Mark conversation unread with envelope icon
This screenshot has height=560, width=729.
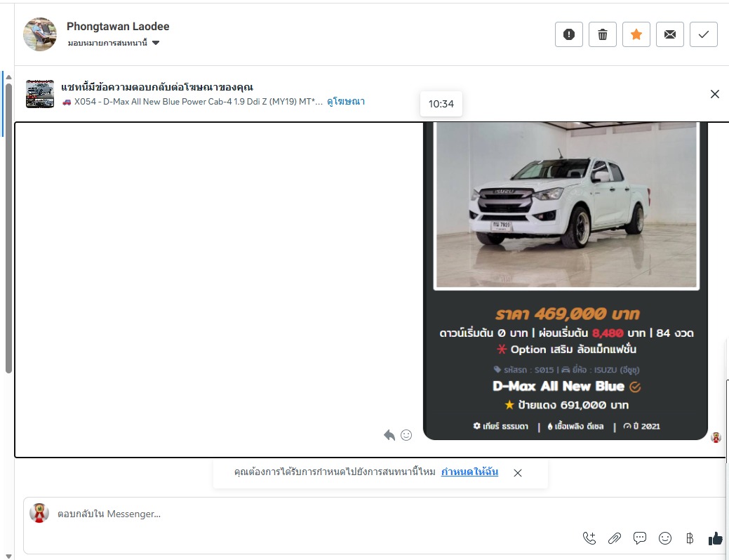pos(669,34)
